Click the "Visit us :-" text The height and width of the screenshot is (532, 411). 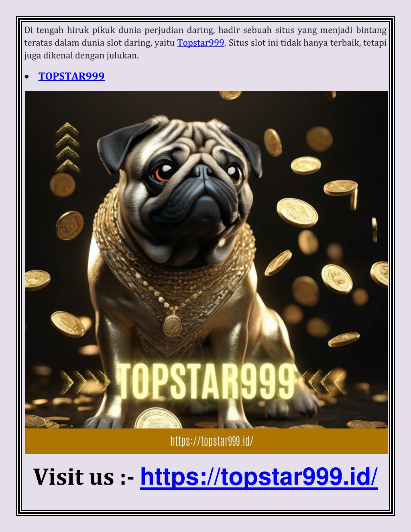click(x=84, y=477)
